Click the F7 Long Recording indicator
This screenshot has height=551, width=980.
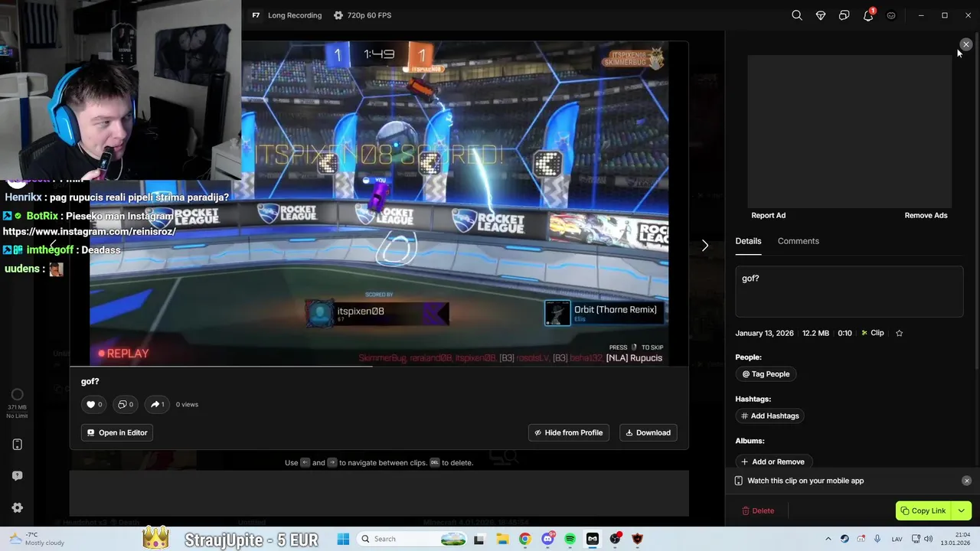(286, 15)
